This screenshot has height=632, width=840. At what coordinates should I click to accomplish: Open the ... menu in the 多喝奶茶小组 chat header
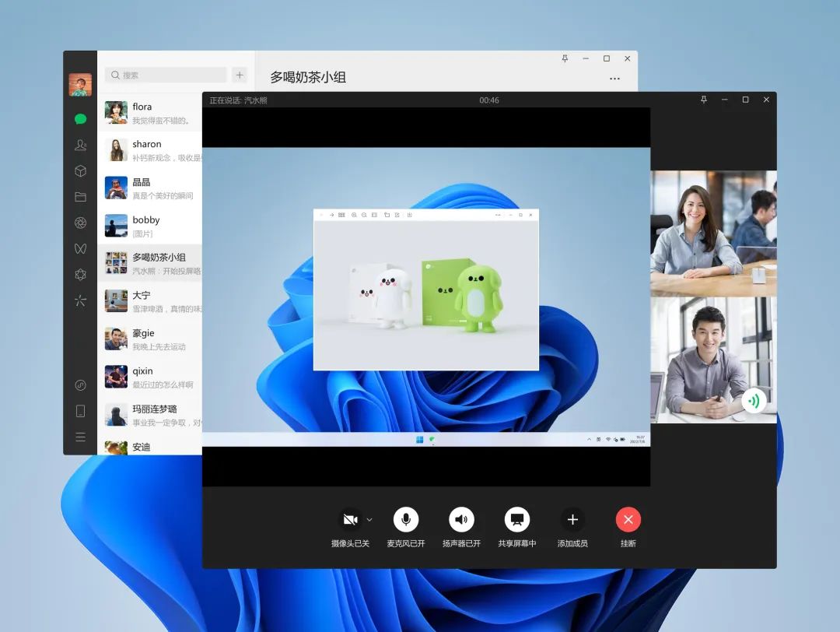(614, 78)
